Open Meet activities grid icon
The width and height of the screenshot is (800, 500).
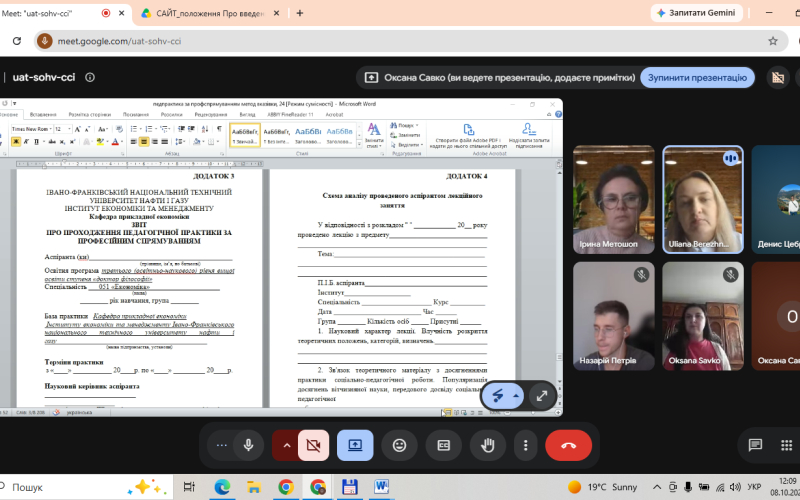[x=786, y=445]
